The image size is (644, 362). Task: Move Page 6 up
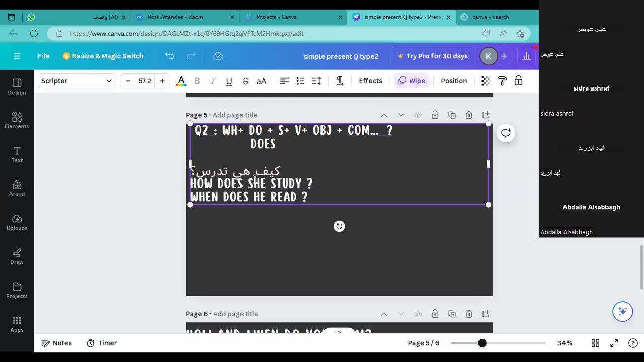coord(384,314)
